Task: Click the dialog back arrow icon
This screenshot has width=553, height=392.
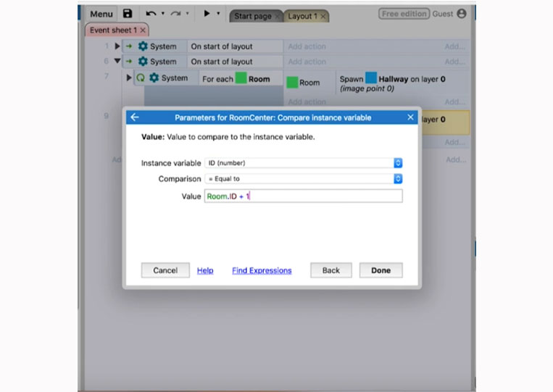Action: pos(135,117)
